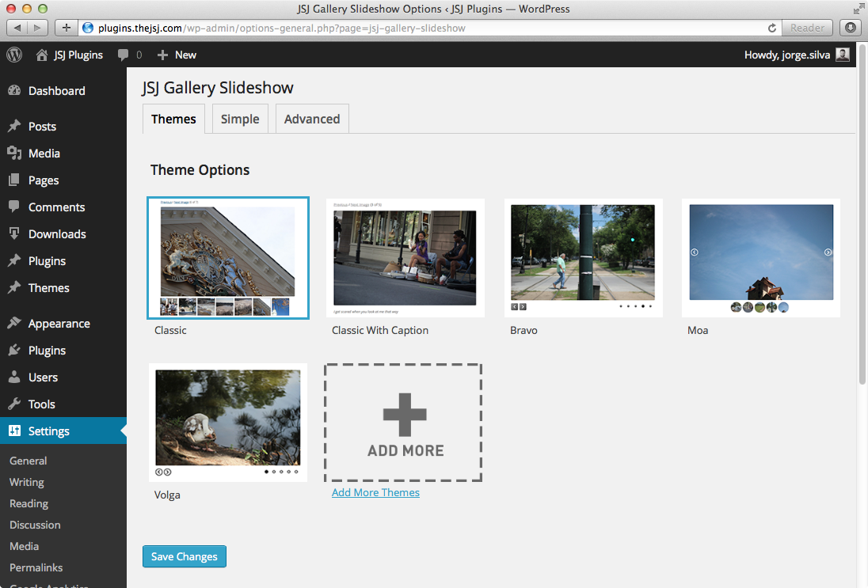Switch to the Advanced tab

tap(312, 119)
